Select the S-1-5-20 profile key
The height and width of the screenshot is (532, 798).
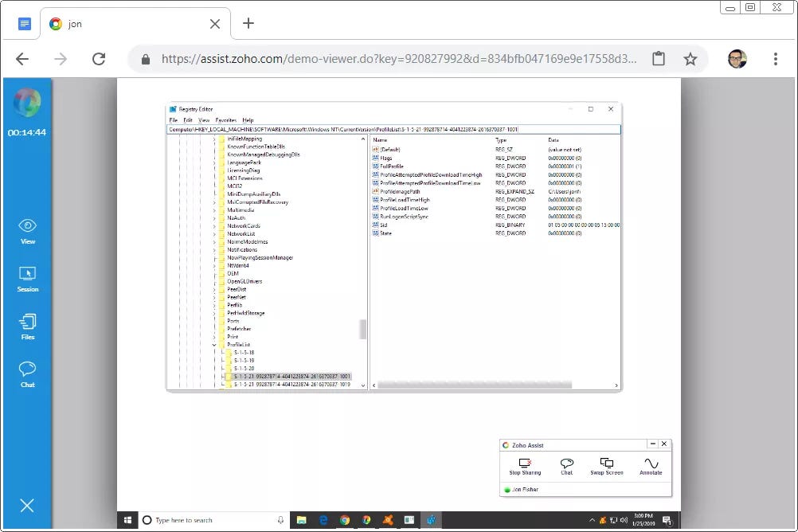(x=244, y=369)
